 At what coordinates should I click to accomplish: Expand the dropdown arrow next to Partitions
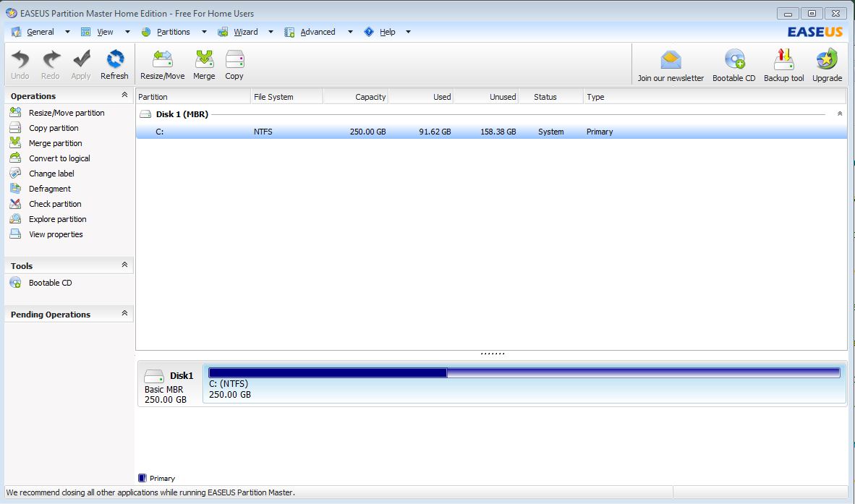[205, 32]
